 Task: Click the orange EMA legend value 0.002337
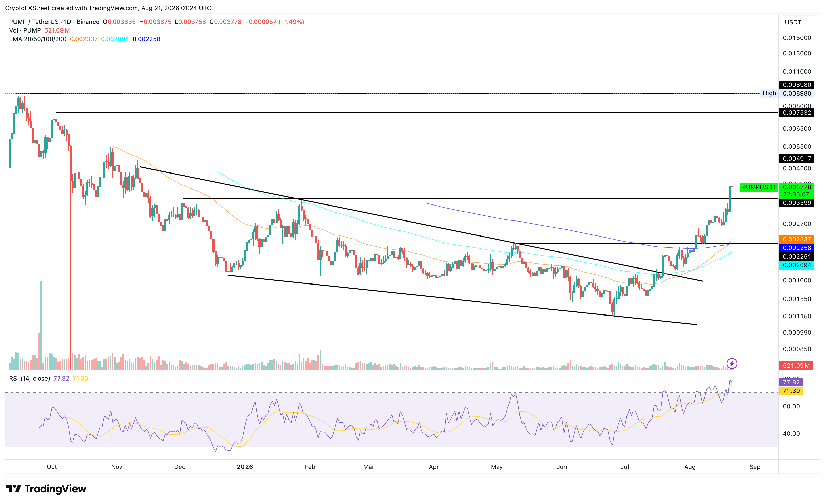tap(84, 39)
